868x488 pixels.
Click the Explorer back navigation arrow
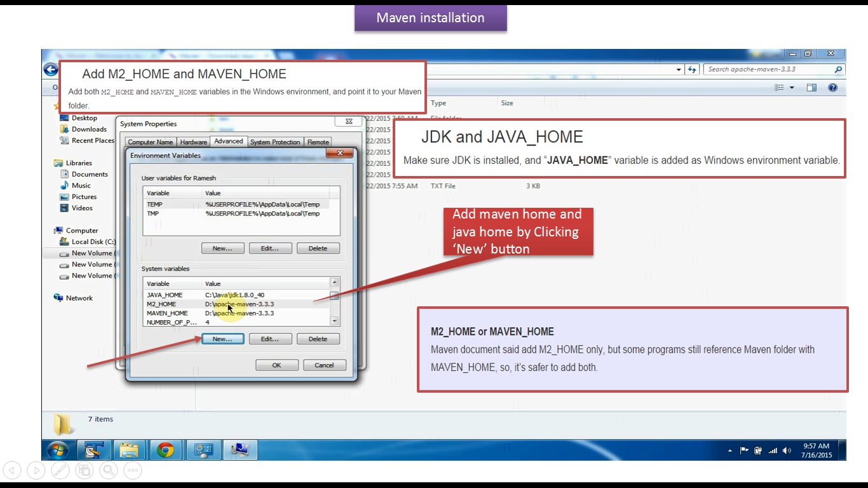point(50,69)
